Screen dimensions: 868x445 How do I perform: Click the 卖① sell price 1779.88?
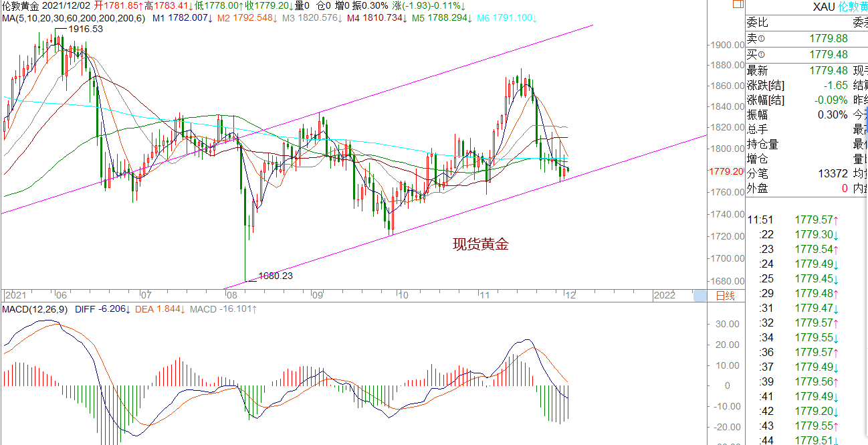[x=829, y=38]
